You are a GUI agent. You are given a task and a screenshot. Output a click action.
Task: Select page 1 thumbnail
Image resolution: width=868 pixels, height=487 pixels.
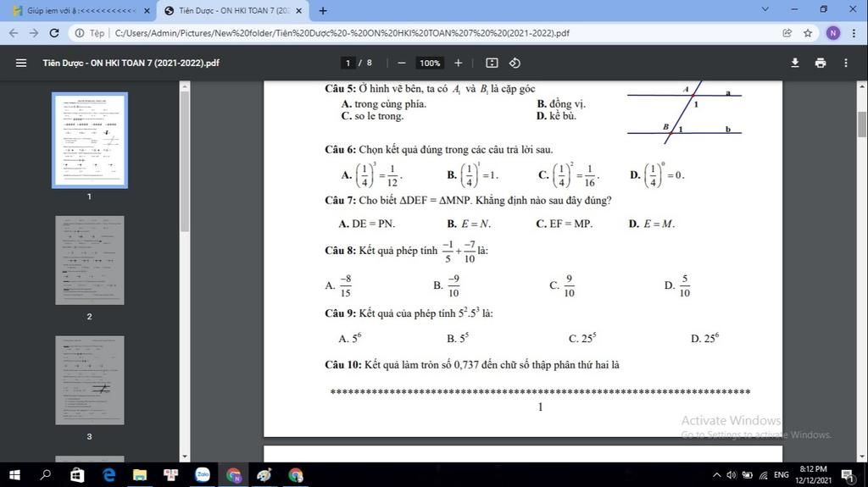90,141
